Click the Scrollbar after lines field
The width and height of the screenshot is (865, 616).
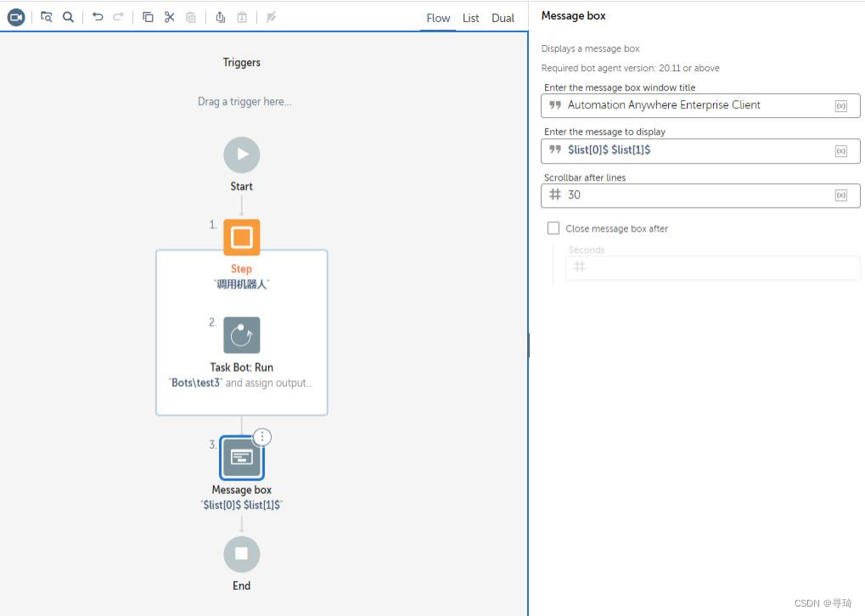tap(679, 195)
